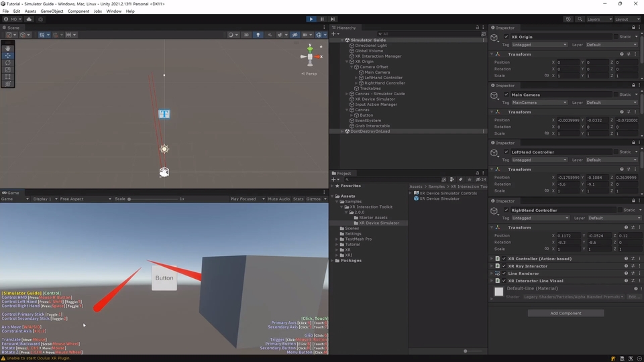The width and height of the screenshot is (644, 362).
Task: Open the Assets menu
Action: coord(30,11)
